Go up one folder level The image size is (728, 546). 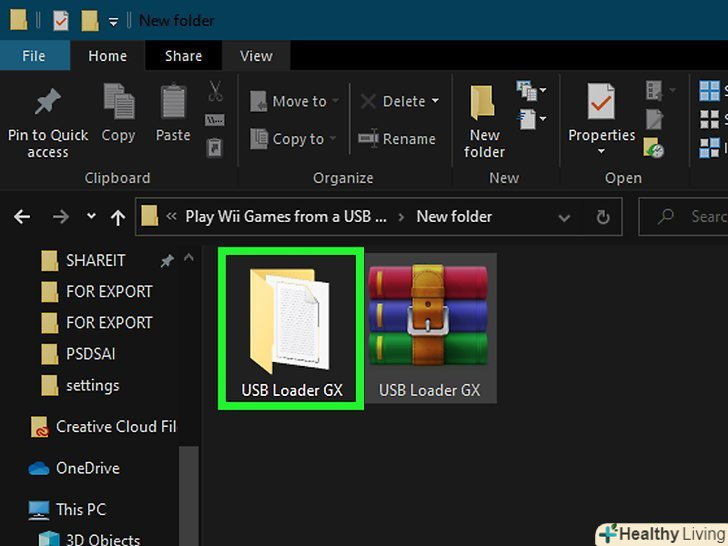tap(118, 217)
